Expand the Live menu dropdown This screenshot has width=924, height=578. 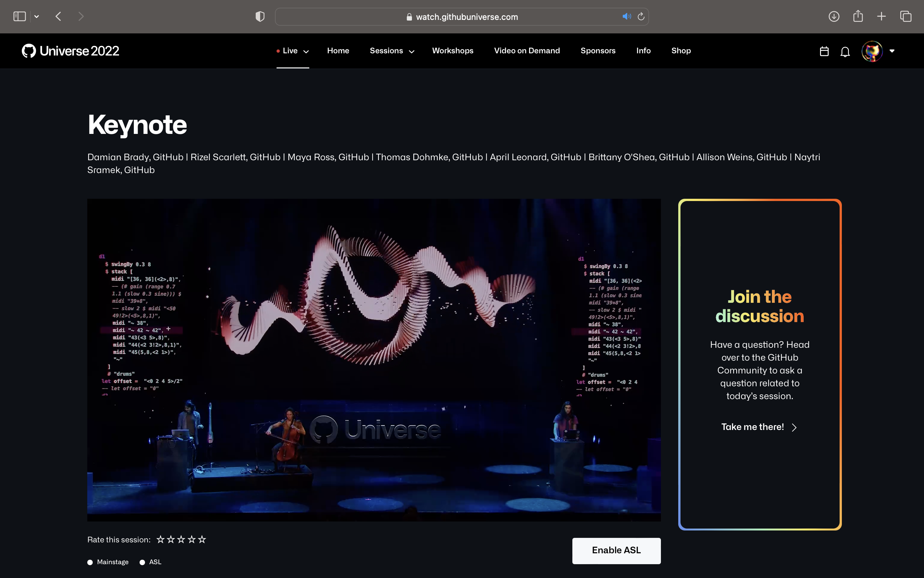(x=293, y=51)
